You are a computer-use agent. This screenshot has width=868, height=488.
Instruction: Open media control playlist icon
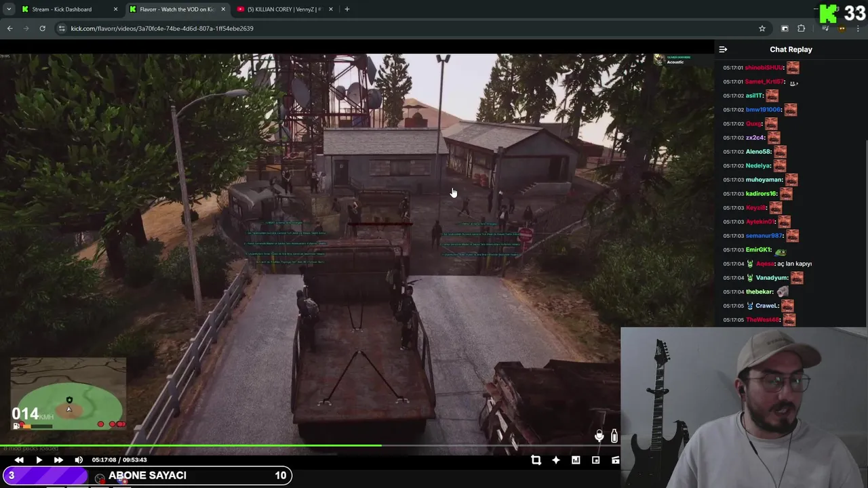825,28
